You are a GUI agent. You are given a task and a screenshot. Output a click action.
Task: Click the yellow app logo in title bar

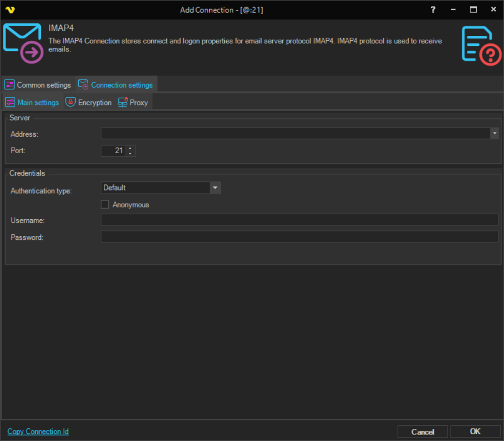pos(10,10)
